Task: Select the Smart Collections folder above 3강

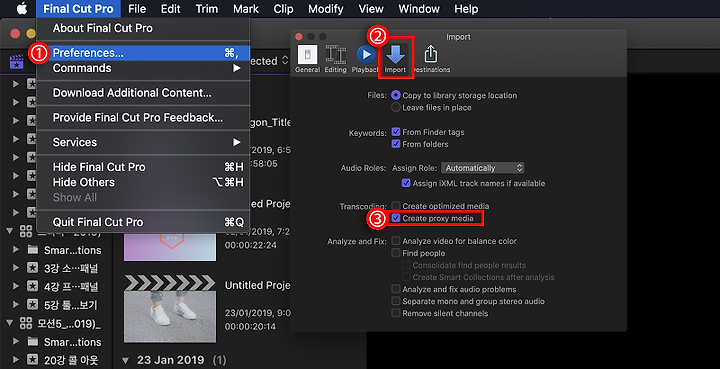Action: coord(33,250)
